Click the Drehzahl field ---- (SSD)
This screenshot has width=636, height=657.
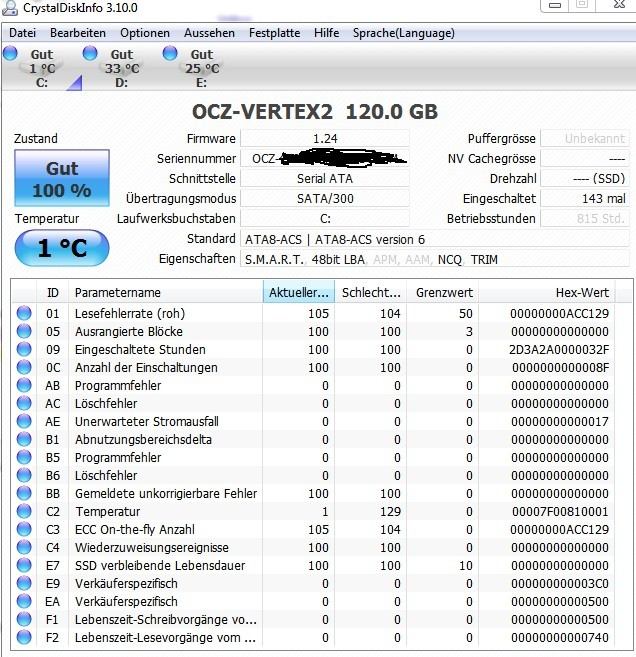[585, 179]
